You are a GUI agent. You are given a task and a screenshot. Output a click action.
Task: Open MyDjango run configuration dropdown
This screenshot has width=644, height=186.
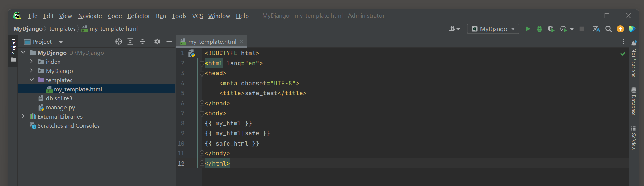coord(493,29)
